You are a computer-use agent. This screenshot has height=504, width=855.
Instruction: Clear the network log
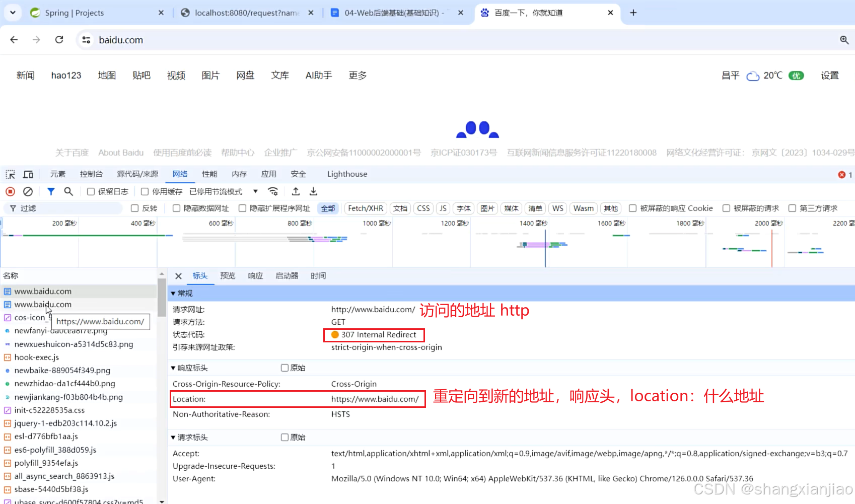(28, 191)
